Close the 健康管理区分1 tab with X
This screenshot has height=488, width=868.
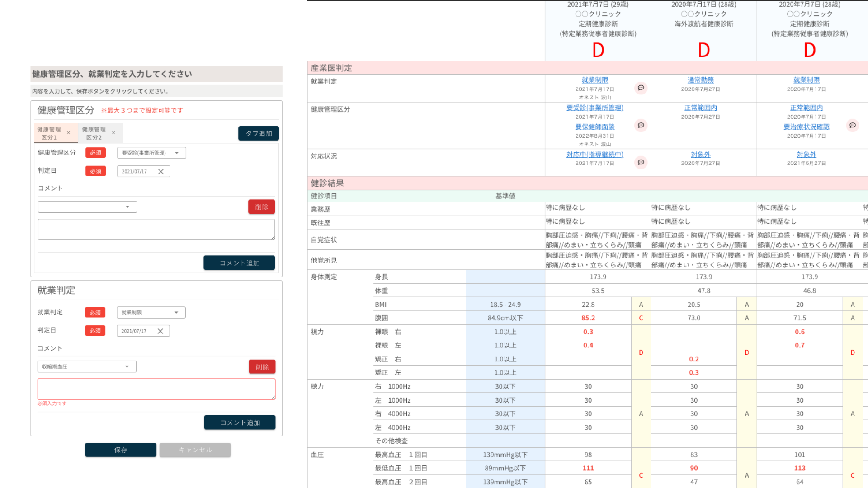click(x=68, y=133)
